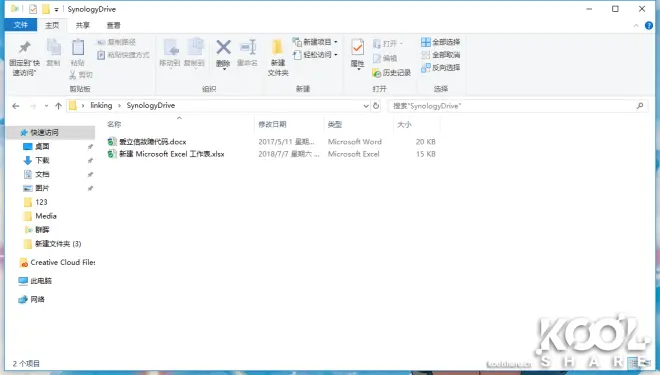Expand the address bar history dropdown

click(x=366, y=106)
